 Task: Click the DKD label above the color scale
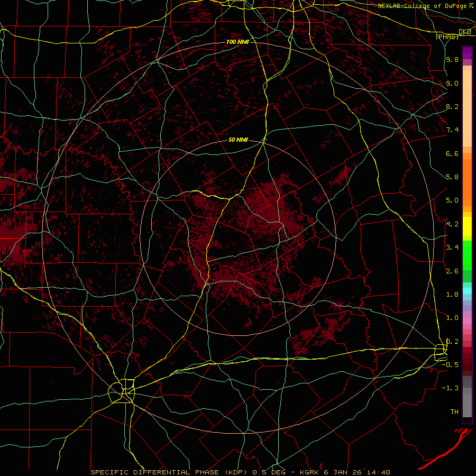tap(464, 32)
